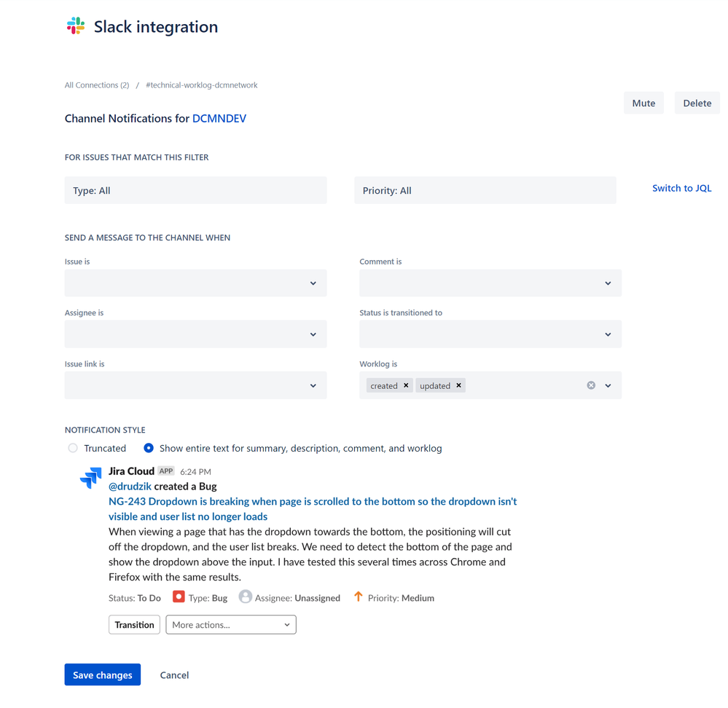Click 'Type: Bug' text
This screenshot has height=708, width=728.
(208, 597)
